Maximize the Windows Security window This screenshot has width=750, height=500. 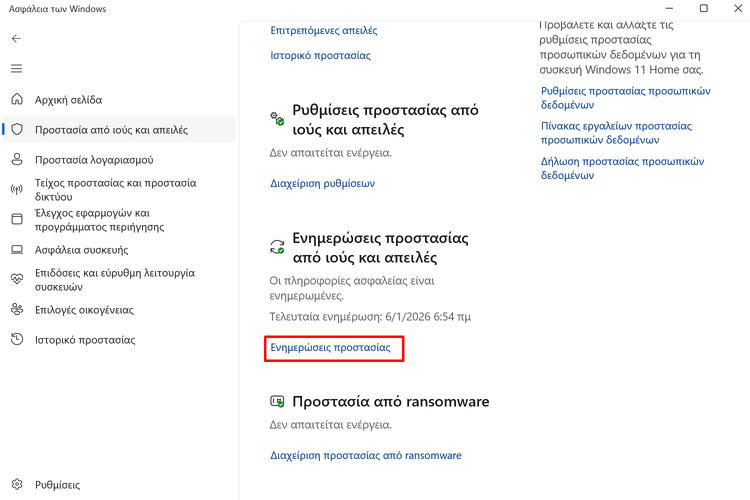[x=703, y=9]
